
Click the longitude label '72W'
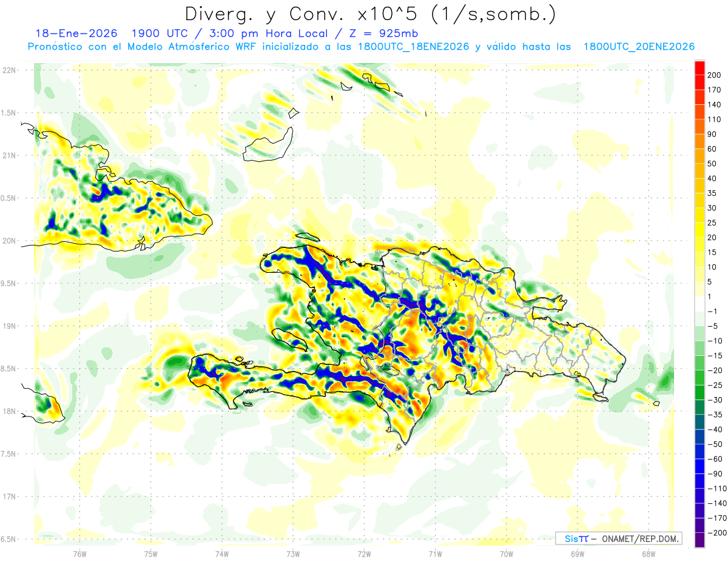(x=364, y=553)
